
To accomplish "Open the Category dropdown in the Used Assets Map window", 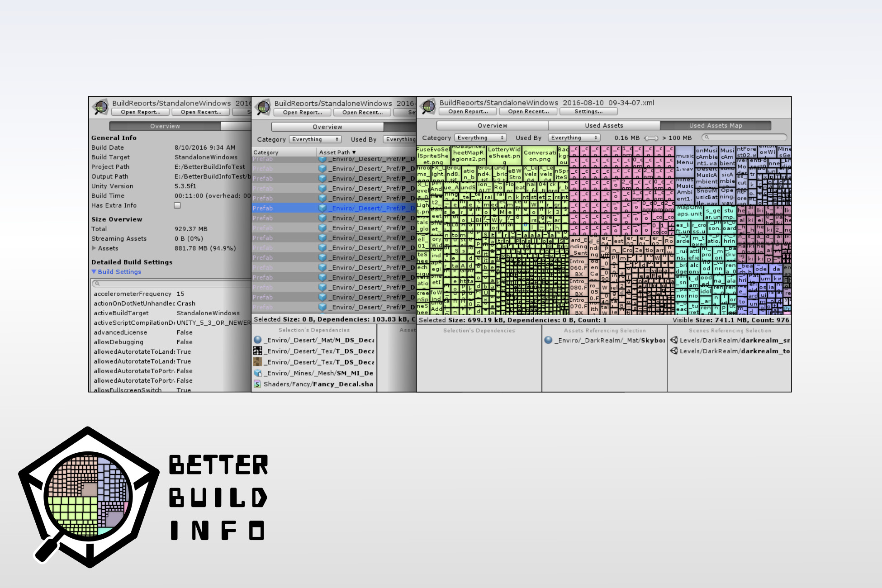I will coord(480,138).
